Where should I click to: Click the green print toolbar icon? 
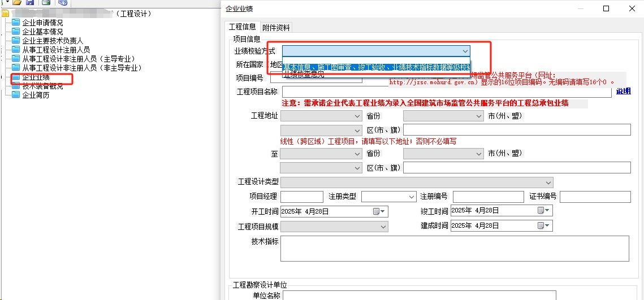point(46,3)
